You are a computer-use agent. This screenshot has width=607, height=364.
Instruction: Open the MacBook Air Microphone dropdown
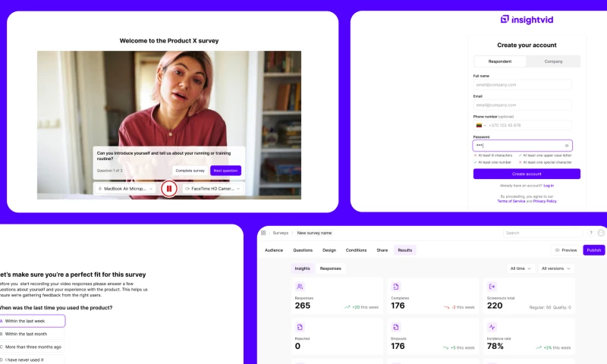click(125, 189)
